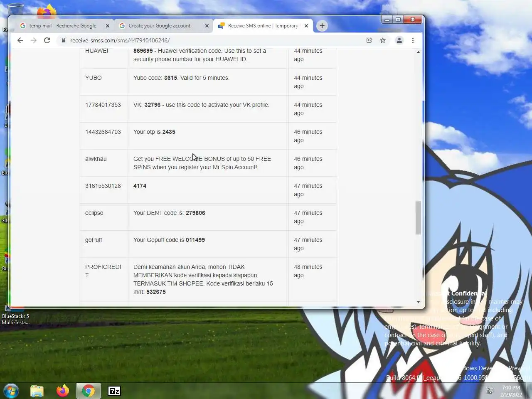The height and width of the screenshot is (399, 532).
Task: Reload the current page
Action: pyautogui.click(x=47, y=40)
